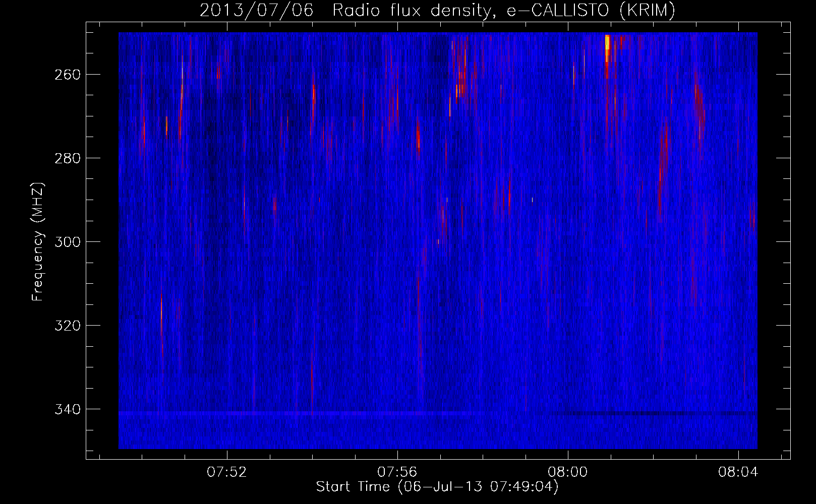The image size is (816, 504).
Task: Click the 280 frequency tick label
Action: 67,158
